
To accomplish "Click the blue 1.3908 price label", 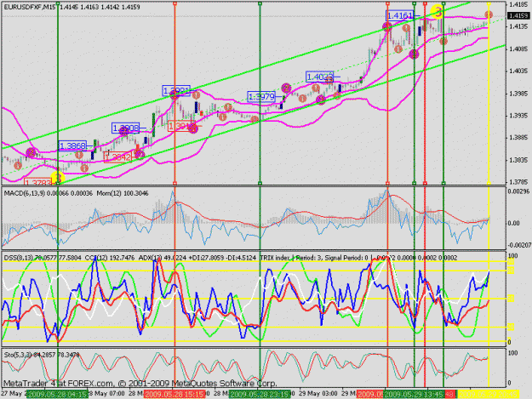I will [125, 128].
